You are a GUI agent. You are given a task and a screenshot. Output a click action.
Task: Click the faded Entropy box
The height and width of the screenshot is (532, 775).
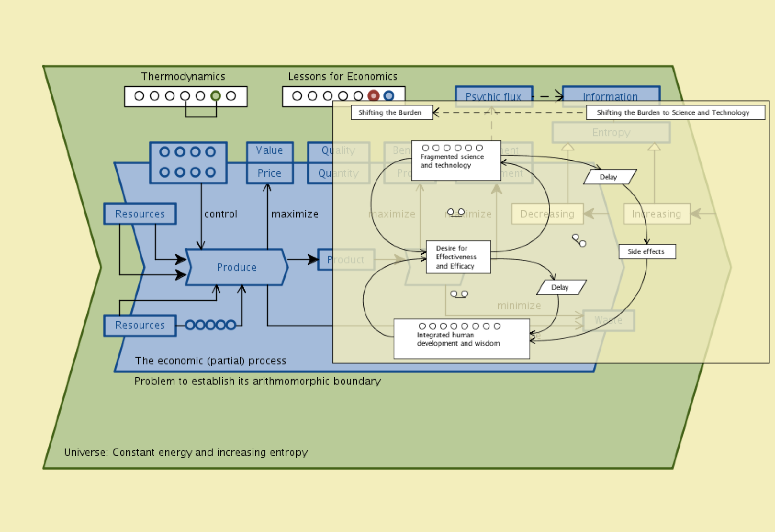[611, 133]
